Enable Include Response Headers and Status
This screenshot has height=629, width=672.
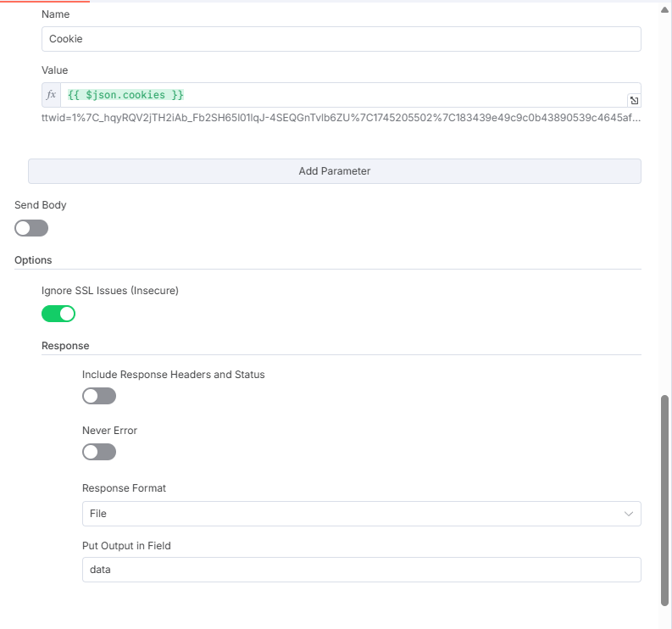(99, 396)
